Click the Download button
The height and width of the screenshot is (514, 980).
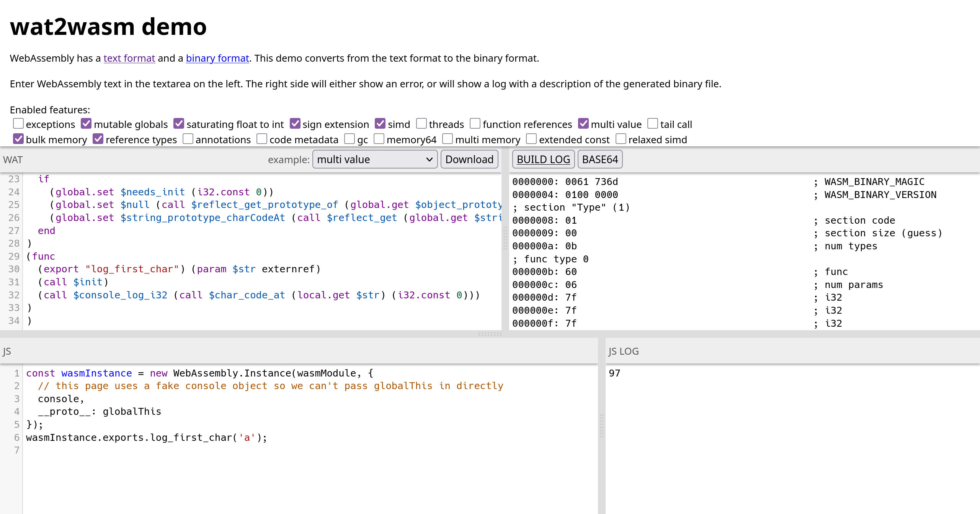469,159
